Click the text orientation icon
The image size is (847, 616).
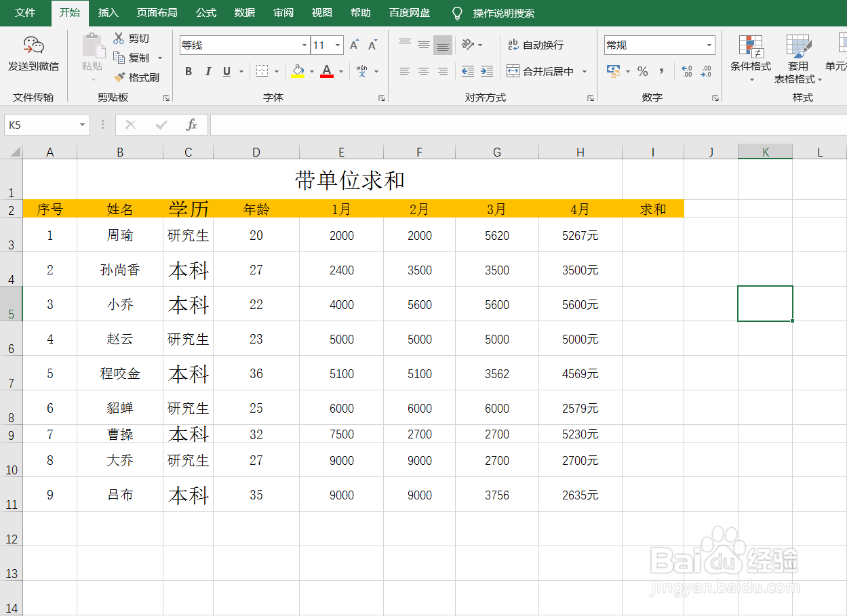click(x=467, y=45)
